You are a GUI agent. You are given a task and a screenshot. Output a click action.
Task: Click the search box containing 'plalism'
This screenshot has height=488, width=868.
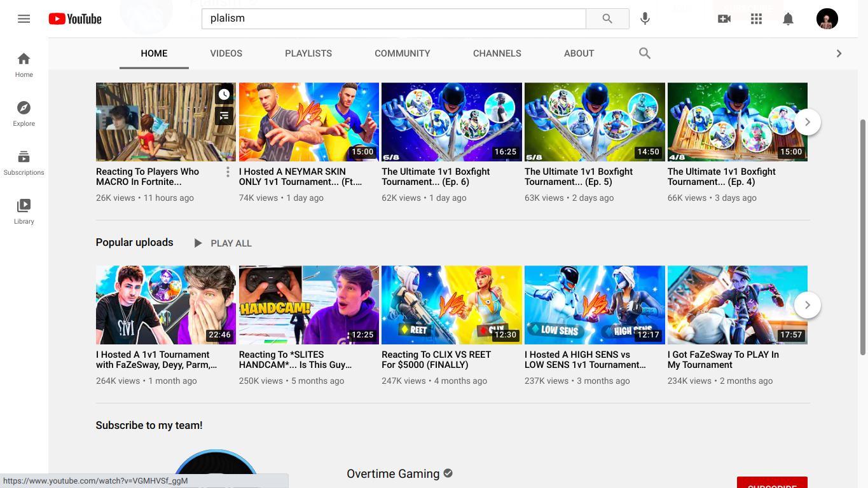click(x=394, y=18)
